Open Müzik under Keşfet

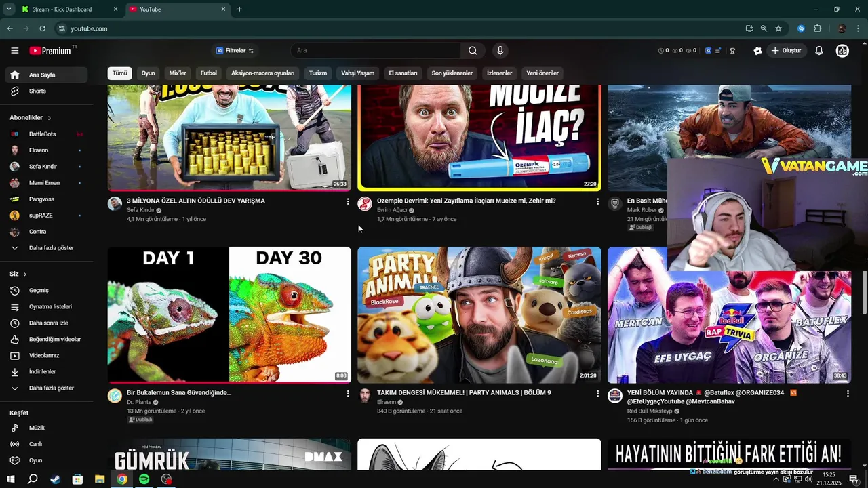click(x=47, y=428)
